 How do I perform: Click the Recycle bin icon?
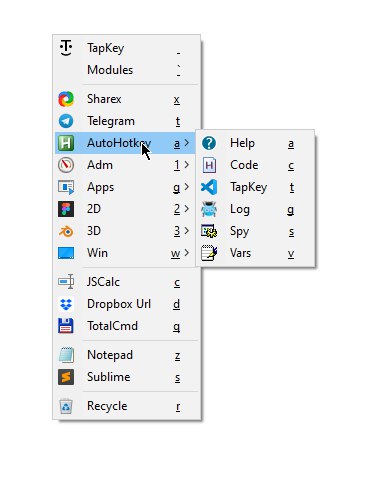coord(66,406)
